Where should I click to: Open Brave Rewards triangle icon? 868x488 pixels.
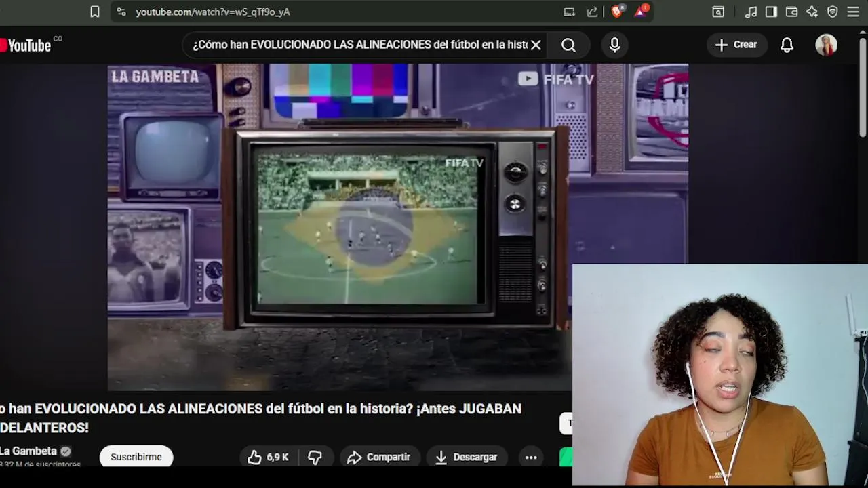(641, 12)
